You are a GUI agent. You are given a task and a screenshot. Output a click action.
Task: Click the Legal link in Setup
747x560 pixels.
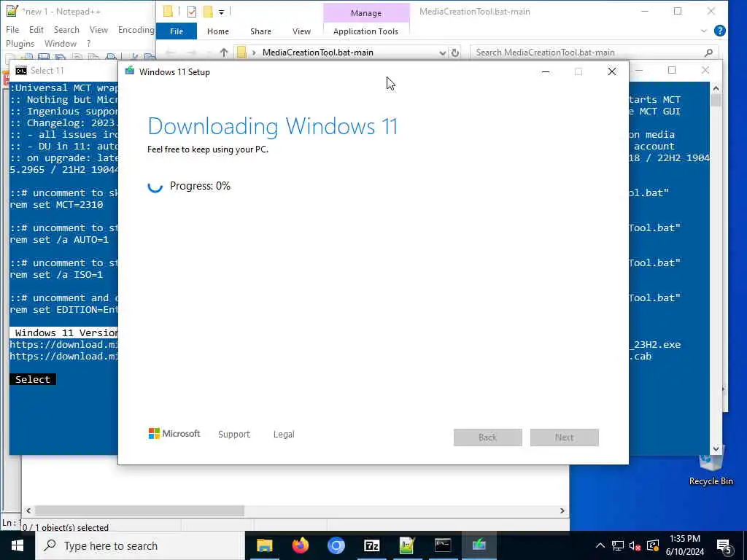click(284, 435)
